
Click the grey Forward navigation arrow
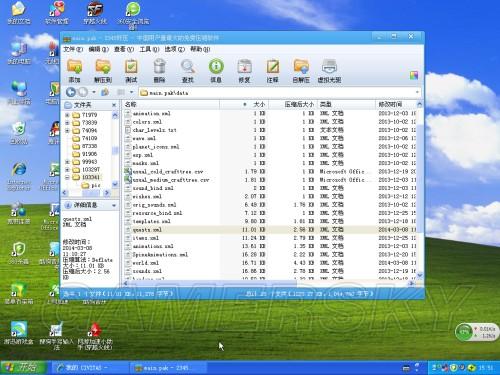pyautogui.click(x=83, y=92)
